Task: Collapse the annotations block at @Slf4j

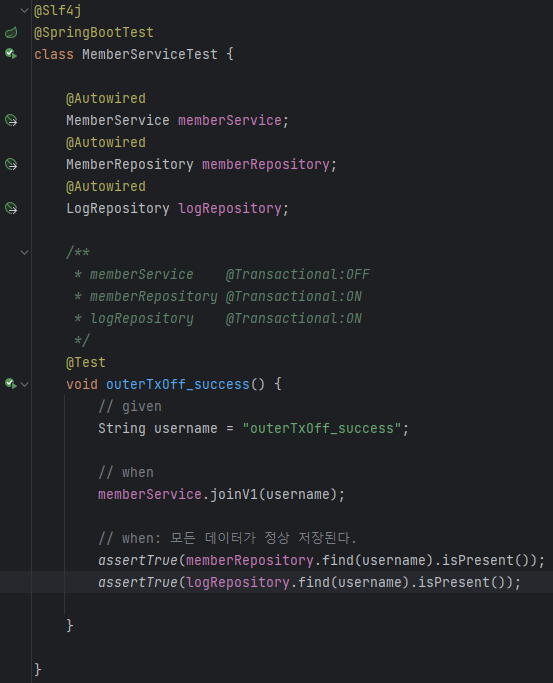Action: coord(25,10)
